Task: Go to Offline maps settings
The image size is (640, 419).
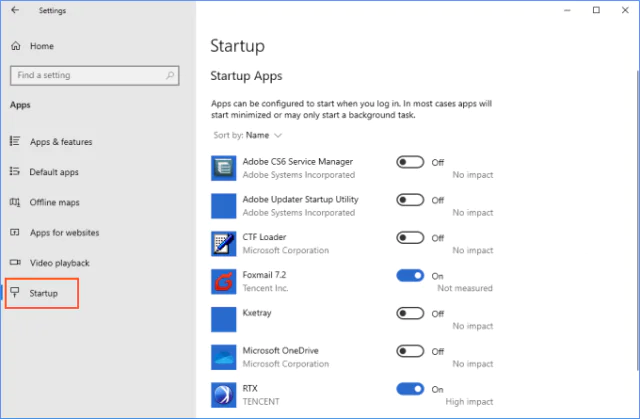Action: pyautogui.click(x=55, y=202)
